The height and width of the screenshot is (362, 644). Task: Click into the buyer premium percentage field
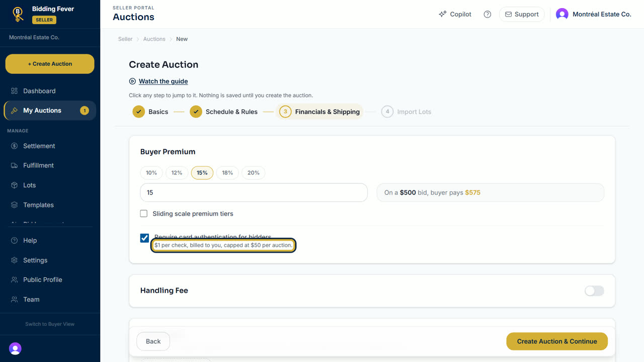point(254,193)
